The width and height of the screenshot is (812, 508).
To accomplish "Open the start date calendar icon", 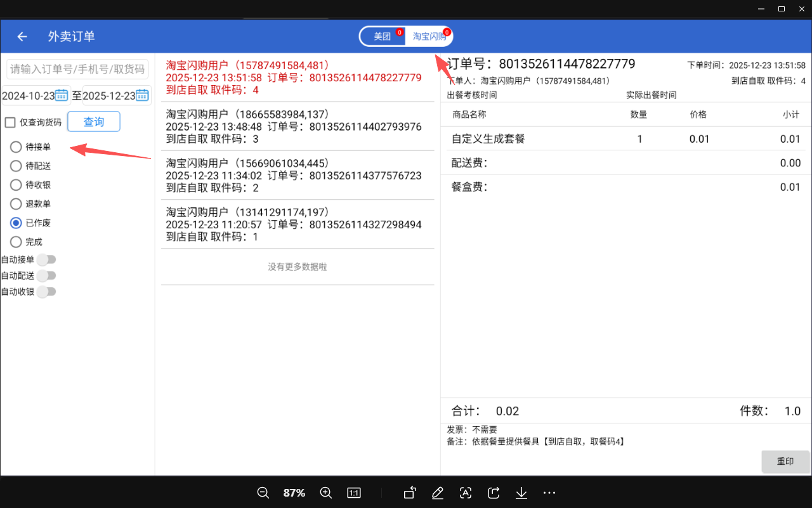I will [x=62, y=95].
